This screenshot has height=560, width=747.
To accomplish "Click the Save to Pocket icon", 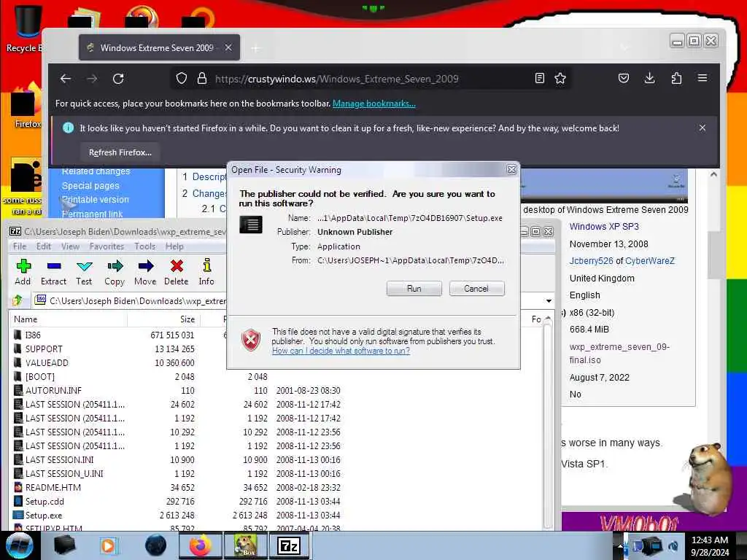I will click(x=623, y=78).
